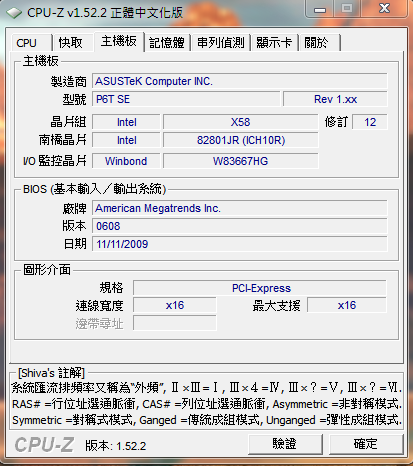Click the CPU-Z title bar icon
Viewport: 413px width, 466px height.
coord(14,13)
